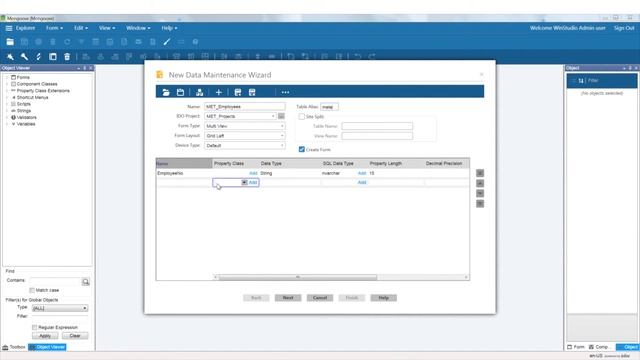Click first table icon after plus in wizard

pos(238,92)
